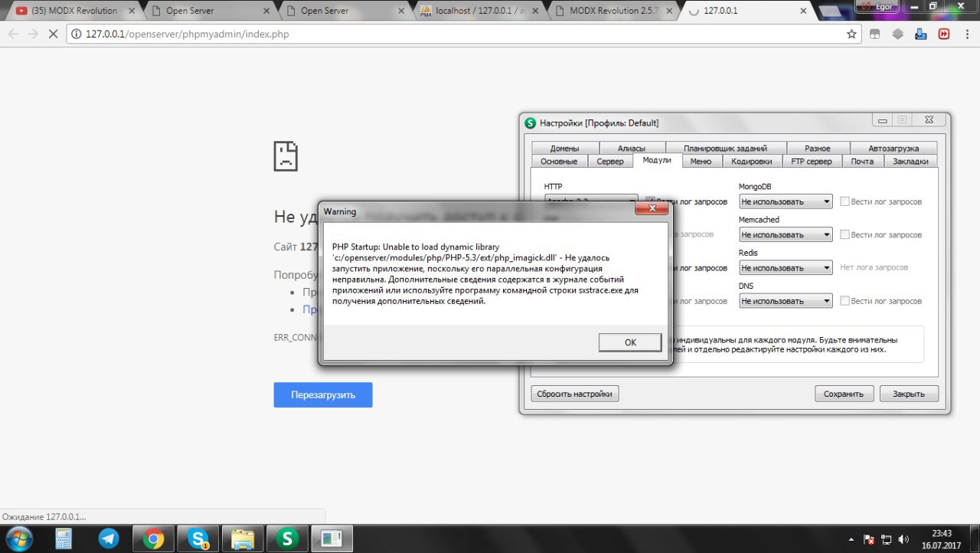This screenshot has width=980, height=553.
Task: Open the Redis module dropdown
Action: pos(786,268)
